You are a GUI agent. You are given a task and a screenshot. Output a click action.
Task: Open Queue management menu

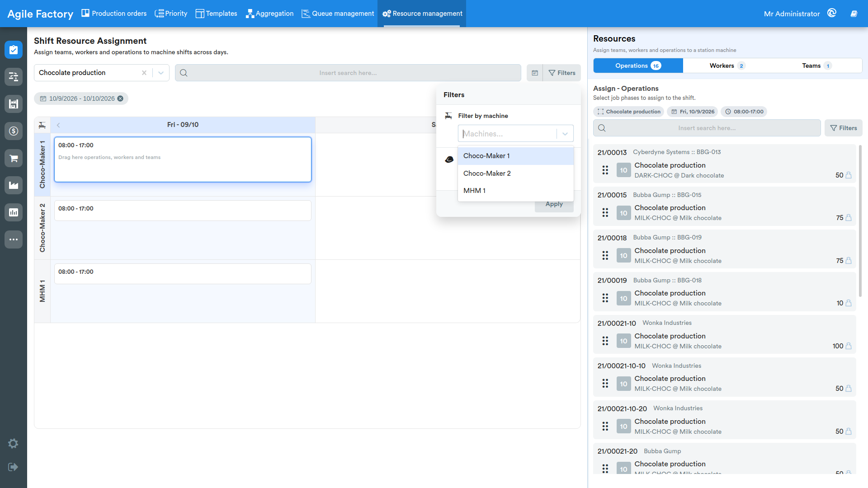pos(338,14)
